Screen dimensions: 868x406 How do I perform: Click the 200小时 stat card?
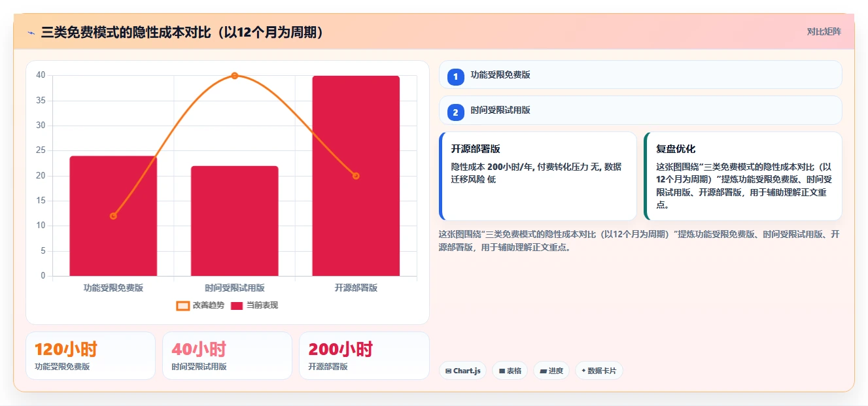pos(364,356)
